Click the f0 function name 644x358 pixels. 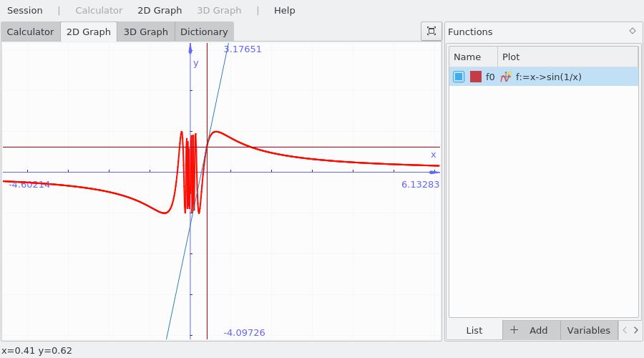tap(490, 77)
